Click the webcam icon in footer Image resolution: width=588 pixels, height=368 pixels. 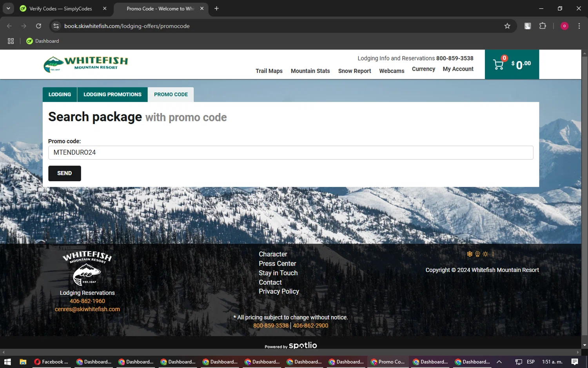coord(477,254)
